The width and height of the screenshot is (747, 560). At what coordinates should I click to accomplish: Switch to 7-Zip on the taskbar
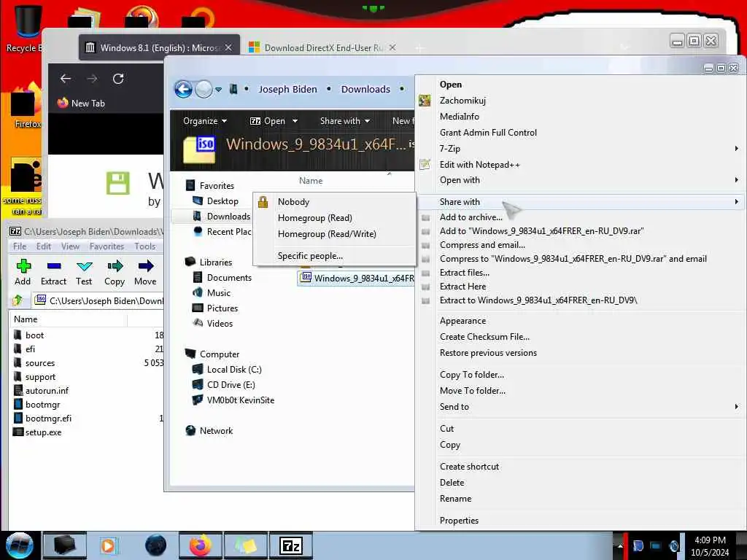tap(291, 545)
